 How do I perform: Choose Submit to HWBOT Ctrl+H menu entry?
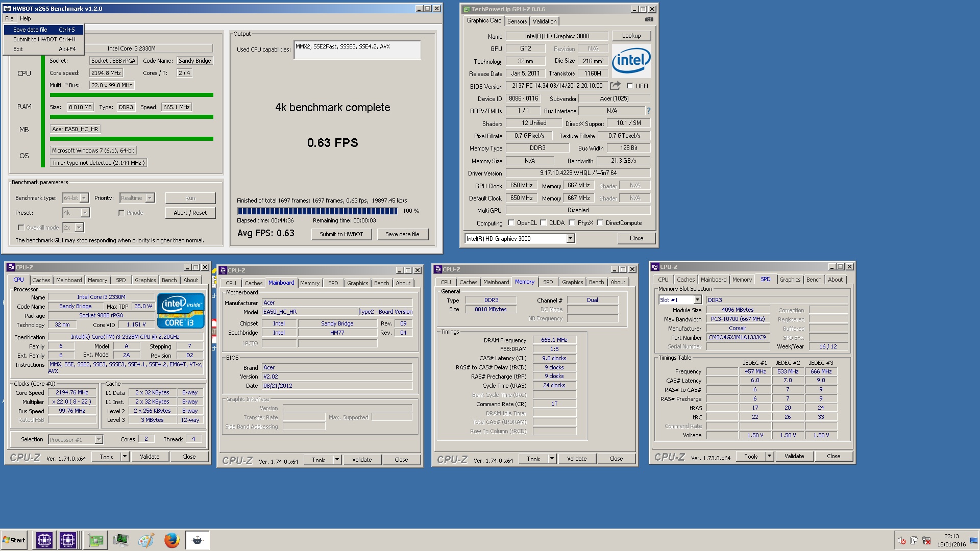(x=43, y=39)
